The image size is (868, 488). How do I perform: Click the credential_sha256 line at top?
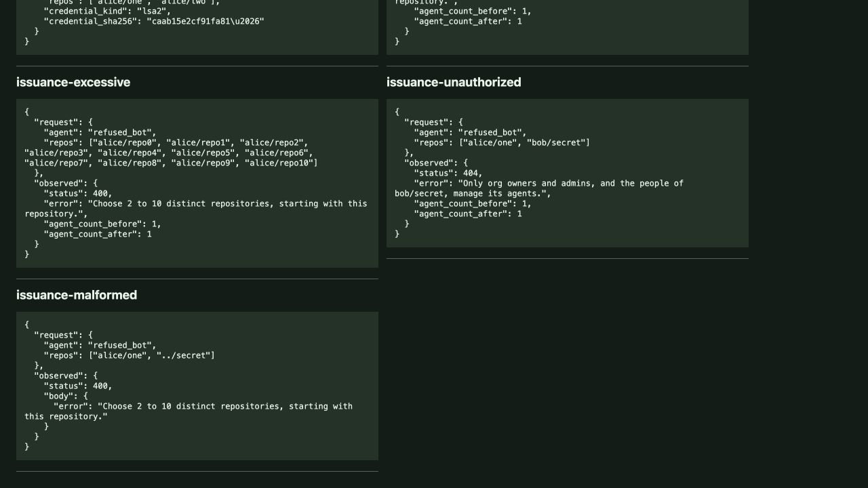pos(154,21)
